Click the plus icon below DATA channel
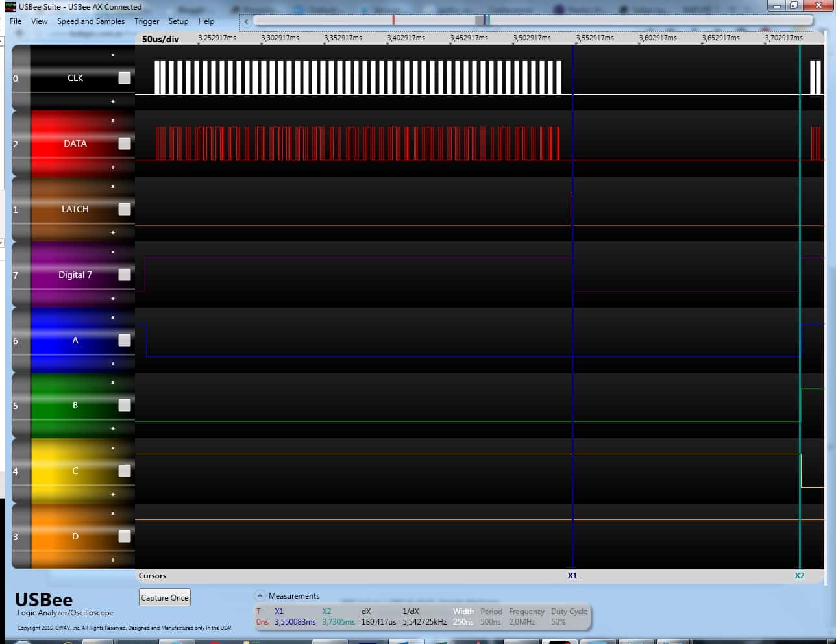 [x=113, y=167]
